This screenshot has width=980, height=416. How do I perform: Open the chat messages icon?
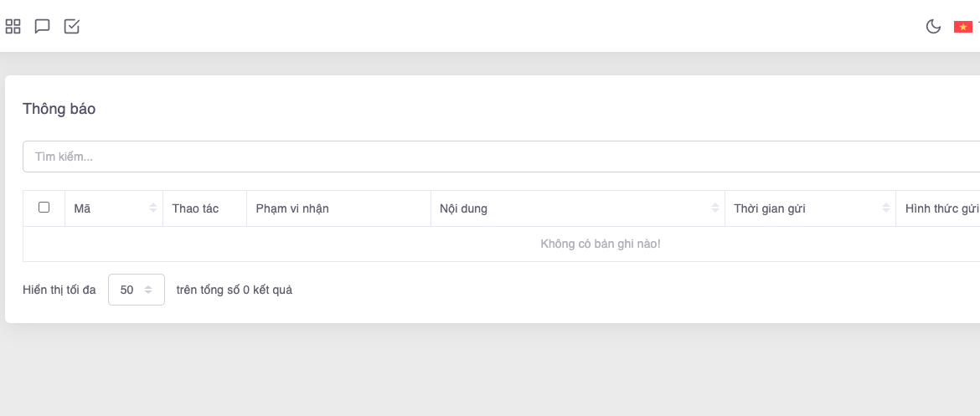42,27
